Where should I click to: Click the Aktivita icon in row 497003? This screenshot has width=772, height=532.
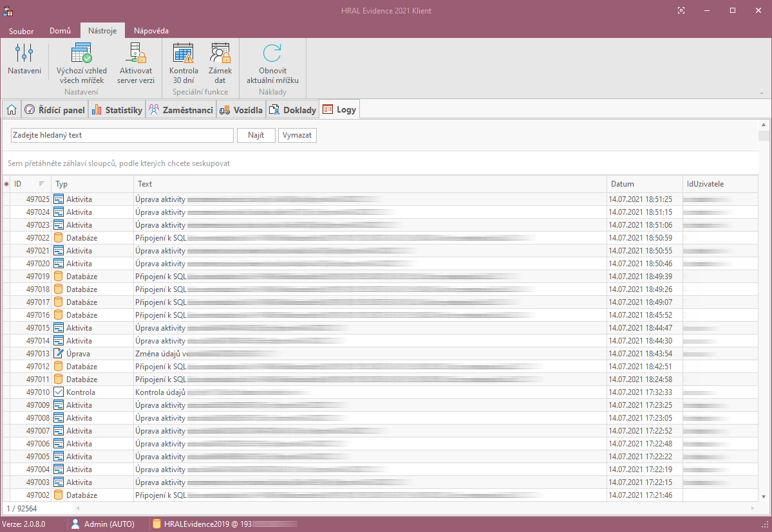[59, 482]
